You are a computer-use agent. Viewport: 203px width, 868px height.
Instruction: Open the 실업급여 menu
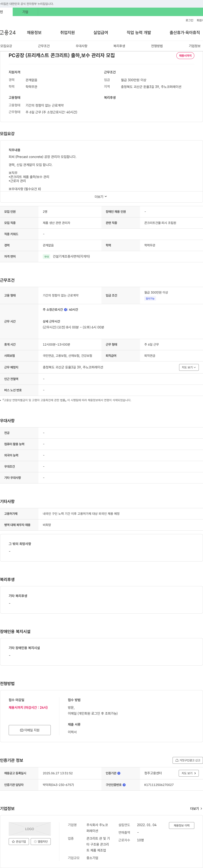click(x=101, y=33)
